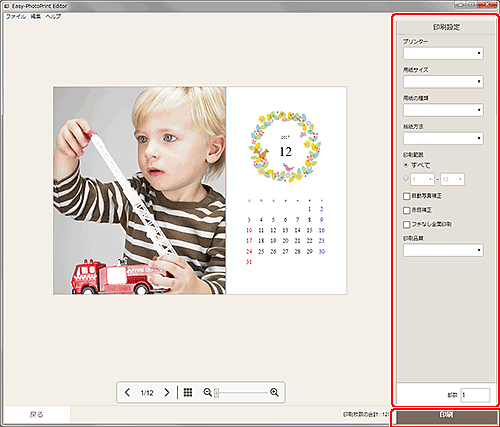
Task: Open the start page range dropdown showing 1
Action: (422, 179)
